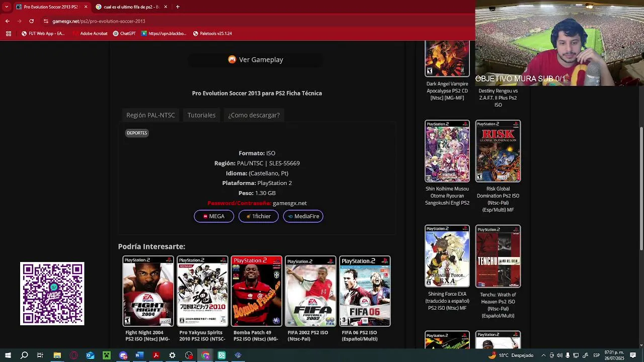This screenshot has height=362, width=644.
Task: Open the upn.blackboard bookmark
Action: [164, 34]
